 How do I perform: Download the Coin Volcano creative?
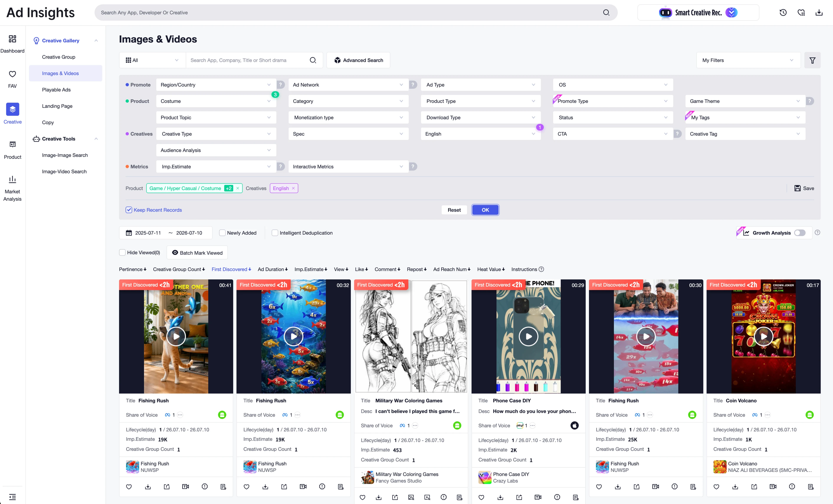click(735, 486)
